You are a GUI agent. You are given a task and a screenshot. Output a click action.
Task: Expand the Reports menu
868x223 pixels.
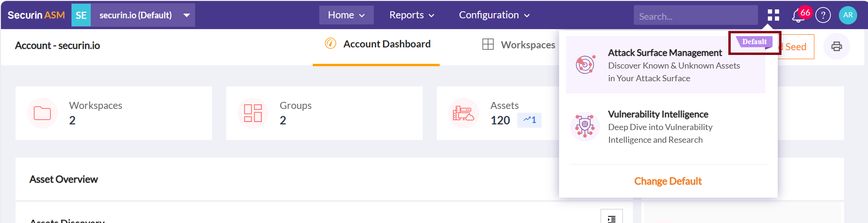coord(411,15)
